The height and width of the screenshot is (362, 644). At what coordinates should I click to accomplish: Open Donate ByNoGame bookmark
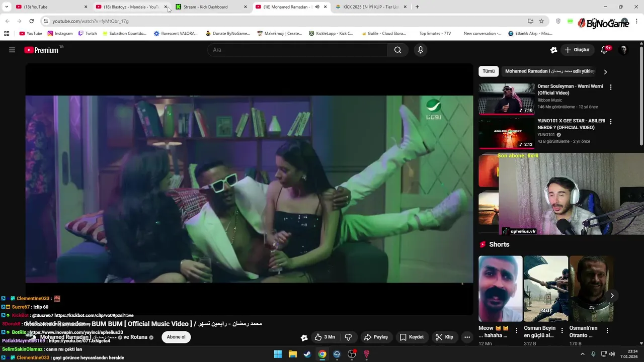(x=227, y=34)
